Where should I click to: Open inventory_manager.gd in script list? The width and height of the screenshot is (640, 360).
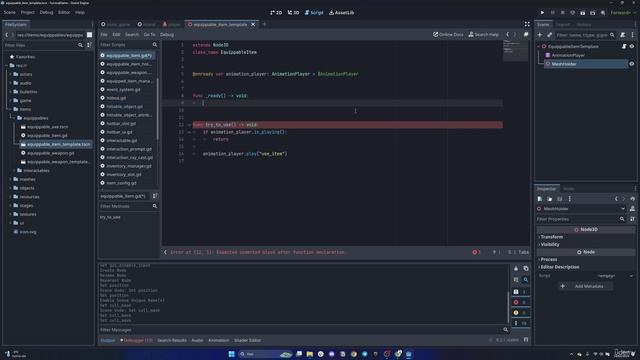coord(129,166)
